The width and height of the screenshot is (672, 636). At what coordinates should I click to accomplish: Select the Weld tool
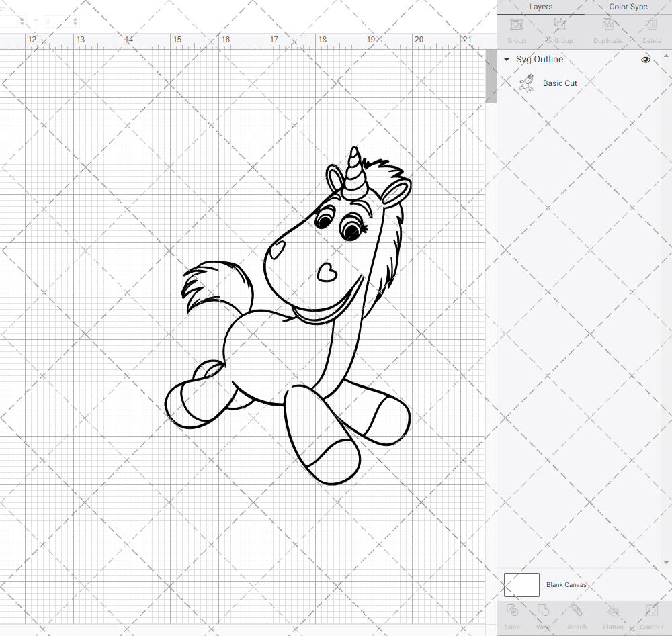click(x=543, y=610)
